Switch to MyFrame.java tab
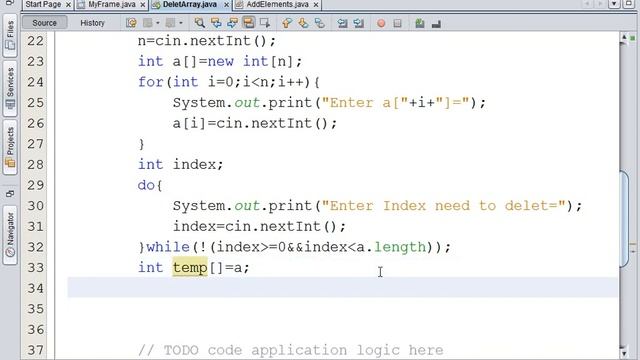The image size is (640, 360). (x=111, y=4)
